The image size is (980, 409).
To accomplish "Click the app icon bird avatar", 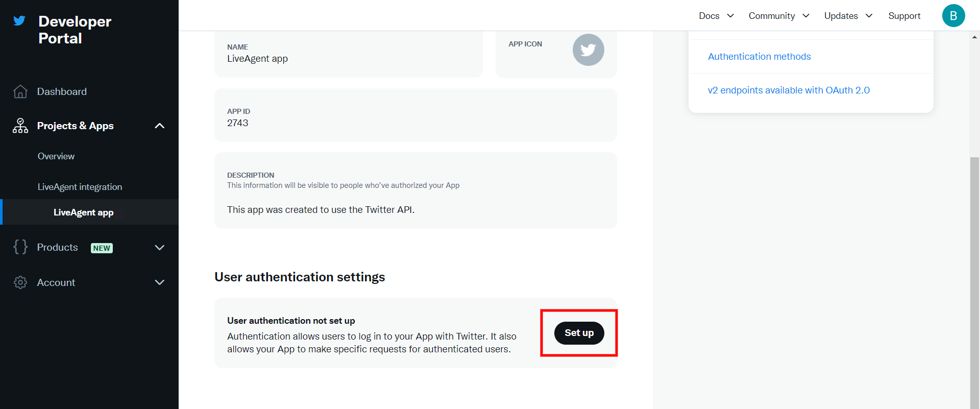I will pyautogui.click(x=588, y=50).
